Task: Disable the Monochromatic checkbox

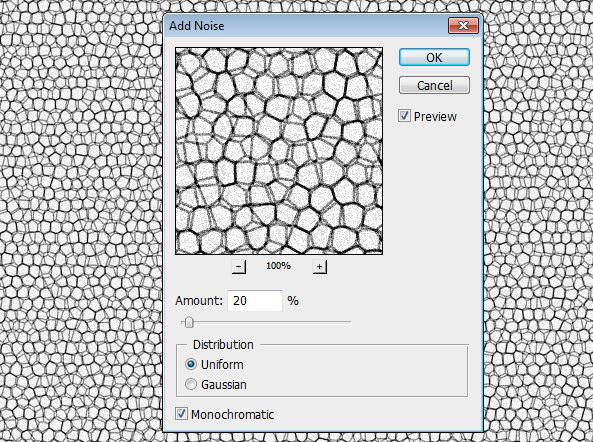Action: 181,414
